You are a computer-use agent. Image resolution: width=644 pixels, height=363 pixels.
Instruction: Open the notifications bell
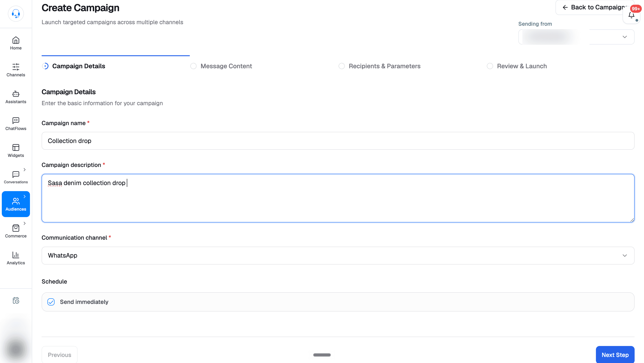(631, 15)
